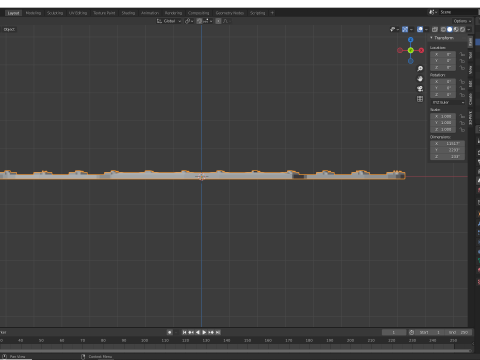Jump to the first frame of the timeline
This screenshot has width=480, height=360.
tap(184, 332)
